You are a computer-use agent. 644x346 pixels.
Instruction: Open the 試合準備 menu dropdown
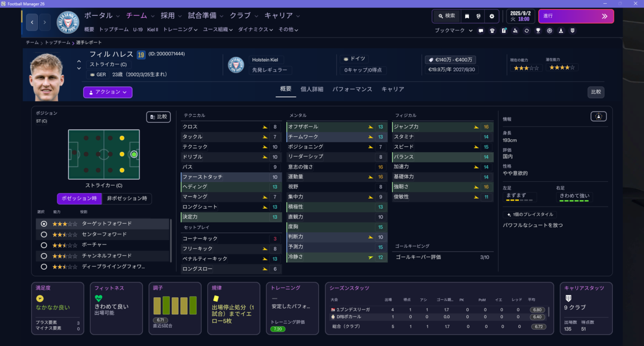coord(206,16)
